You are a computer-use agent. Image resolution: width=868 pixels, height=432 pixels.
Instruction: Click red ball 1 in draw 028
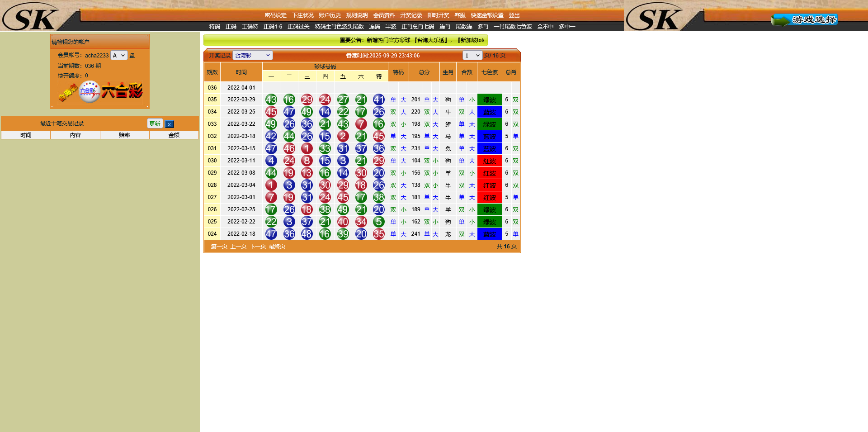271,185
